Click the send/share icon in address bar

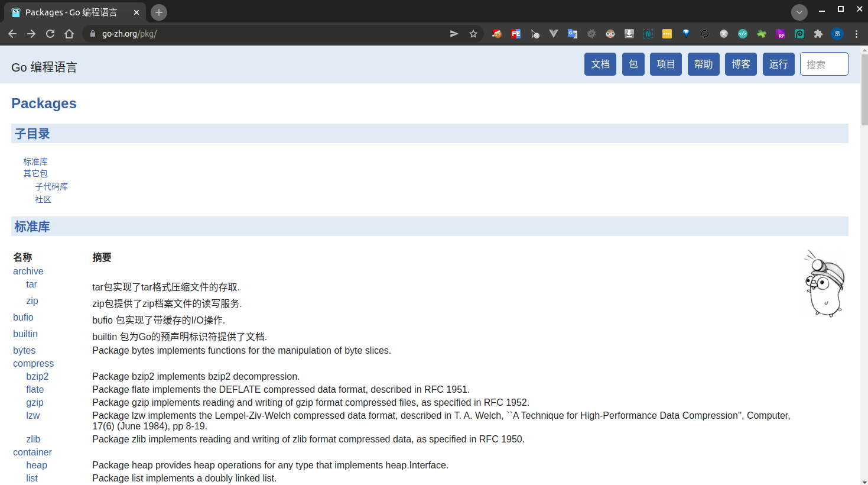454,34
